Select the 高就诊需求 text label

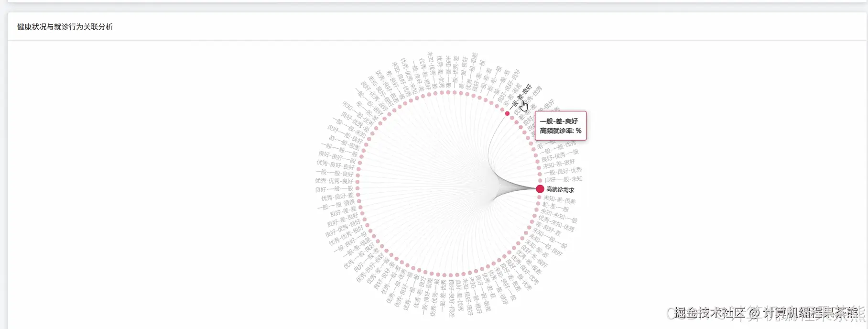(560, 190)
